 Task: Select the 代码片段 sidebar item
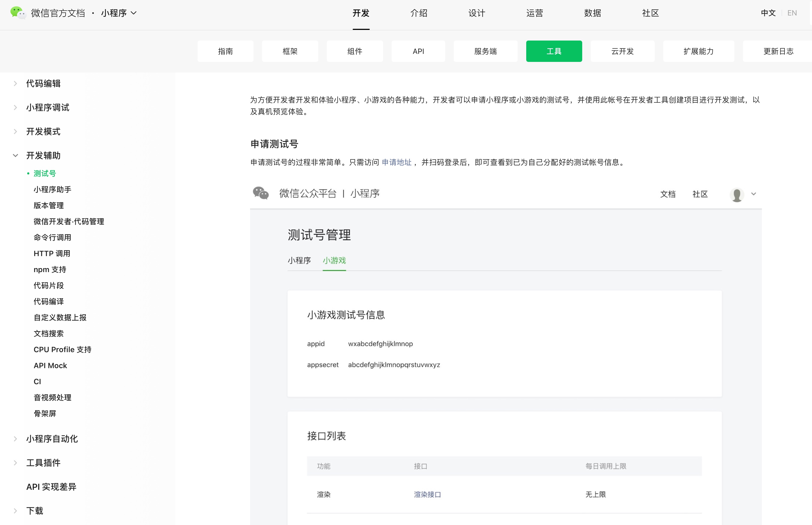[49, 285]
